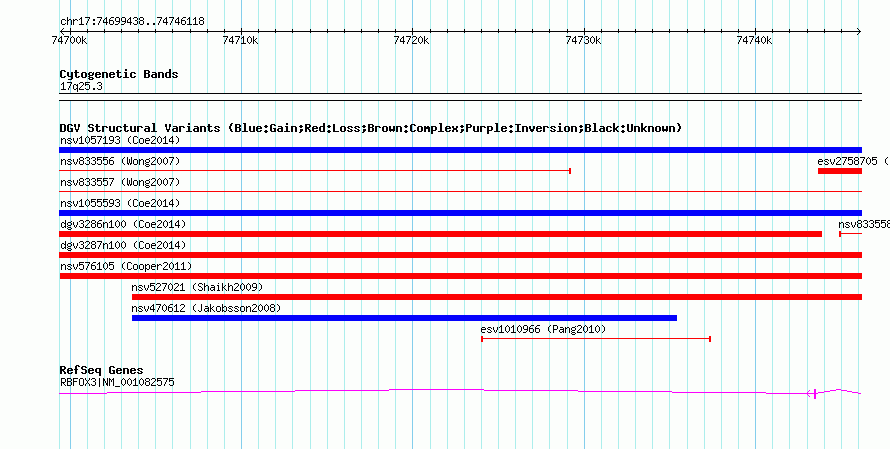The width and height of the screenshot is (890, 449).
Task: Select the nsv833556 (Wong2007) thin red line
Action: point(315,171)
